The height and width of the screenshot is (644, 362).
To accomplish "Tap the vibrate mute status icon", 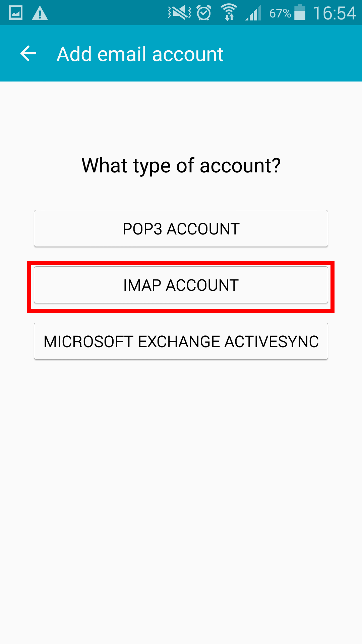I will click(x=179, y=13).
